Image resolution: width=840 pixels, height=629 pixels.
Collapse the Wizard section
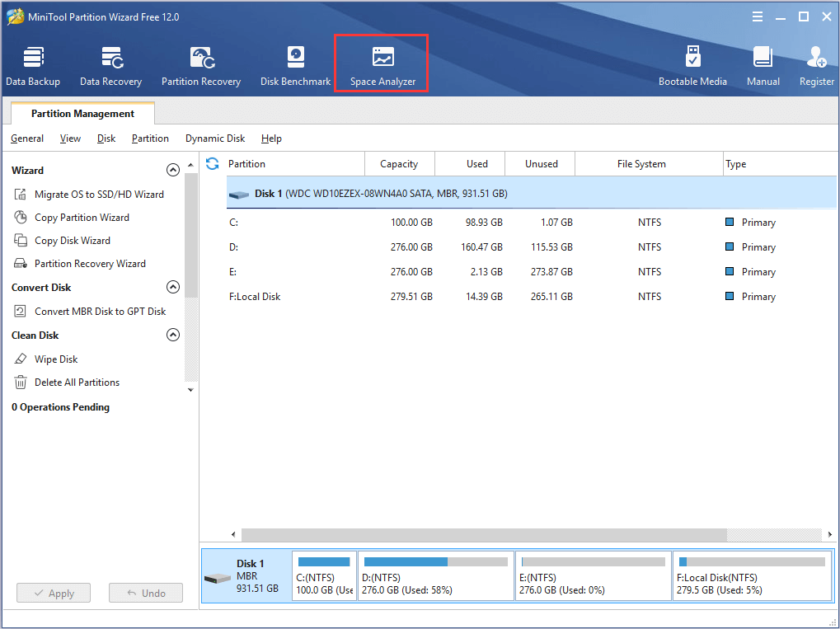pyautogui.click(x=173, y=171)
